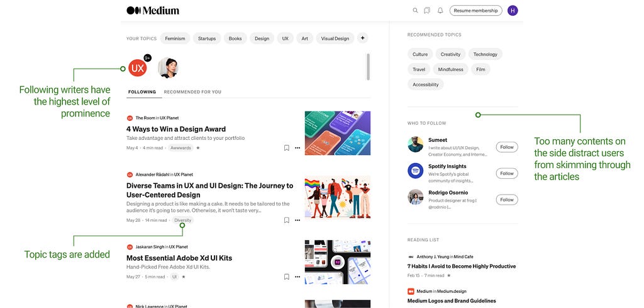Click the Awwwards tag
The image size is (644, 308).
[180, 147]
